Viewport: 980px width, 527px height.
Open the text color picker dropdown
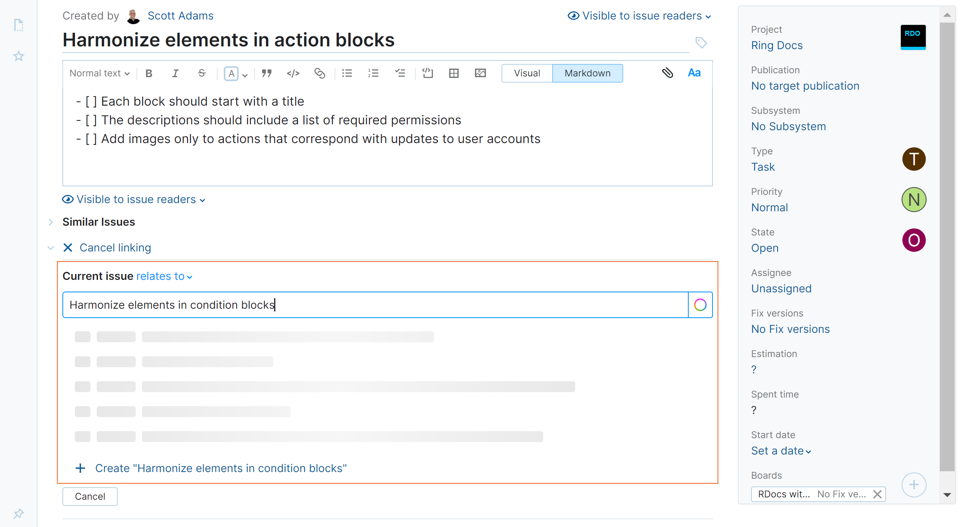244,74
